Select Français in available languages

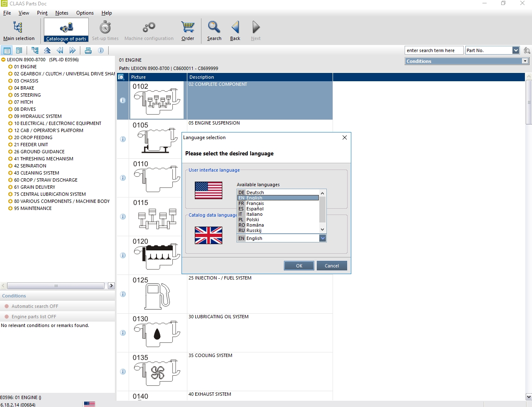click(x=278, y=203)
